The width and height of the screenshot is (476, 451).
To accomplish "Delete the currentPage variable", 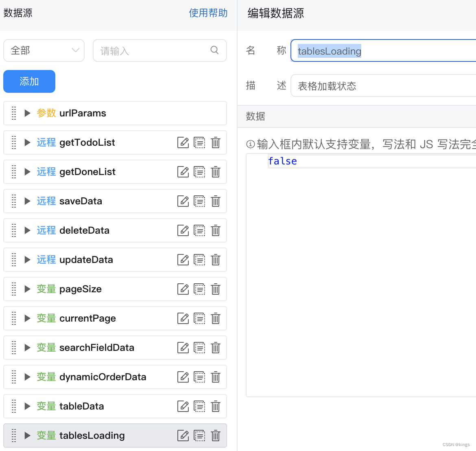I will (x=216, y=318).
